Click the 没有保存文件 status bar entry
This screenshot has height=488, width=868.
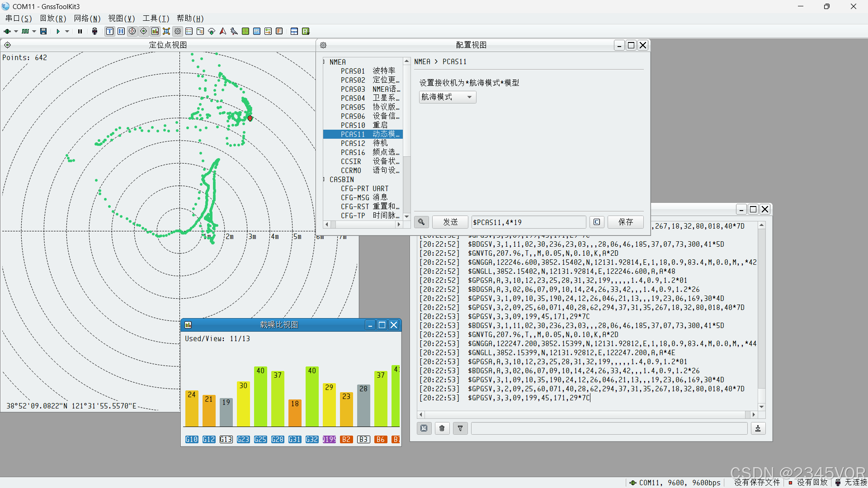pyautogui.click(x=757, y=483)
